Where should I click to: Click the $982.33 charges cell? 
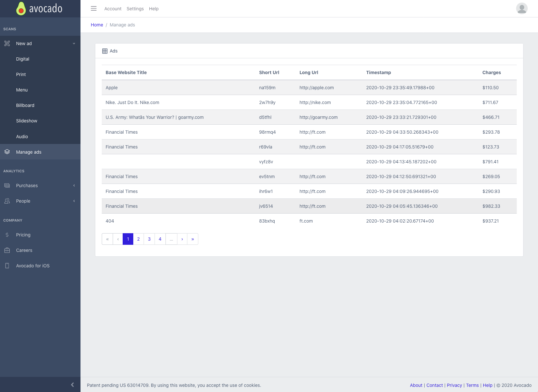[x=491, y=206]
